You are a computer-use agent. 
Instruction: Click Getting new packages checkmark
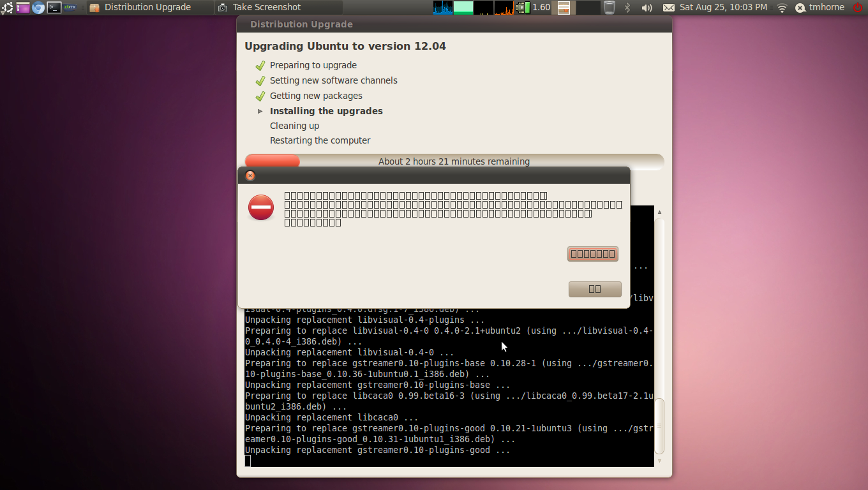[260, 96]
